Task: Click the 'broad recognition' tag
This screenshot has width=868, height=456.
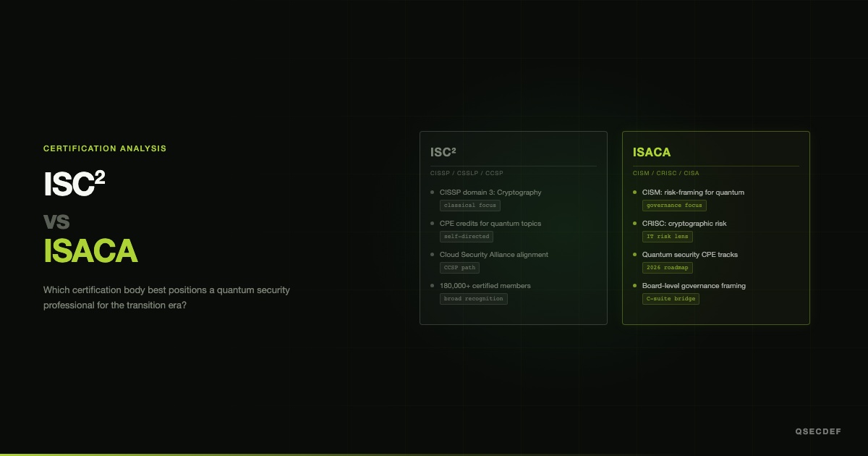Action: 474,299
